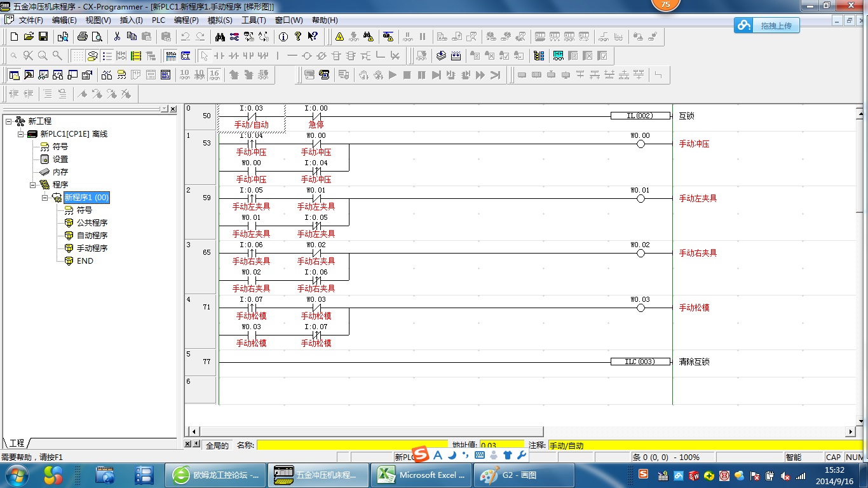868x488 pixels.
Task: Toggle the grid display button
Action: pyautogui.click(x=78, y=56)
